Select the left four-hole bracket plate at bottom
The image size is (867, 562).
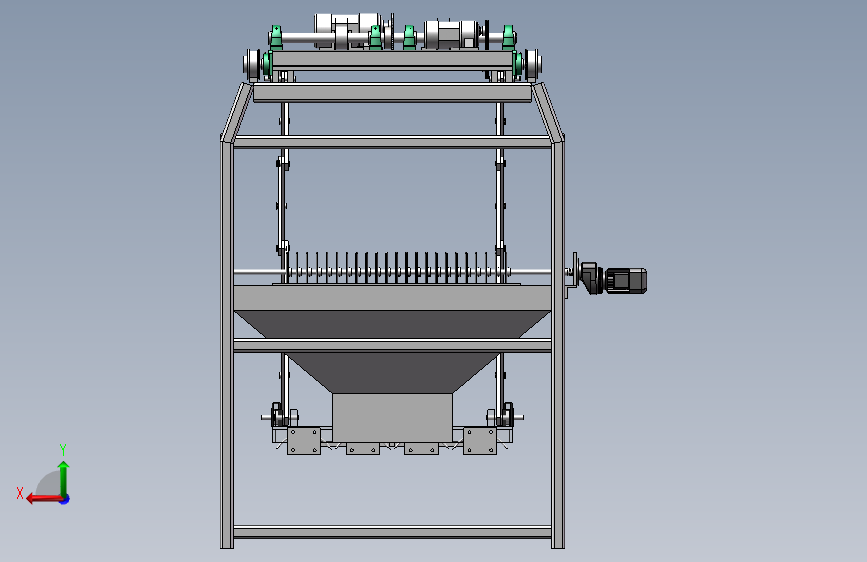[x=304, y=441]
